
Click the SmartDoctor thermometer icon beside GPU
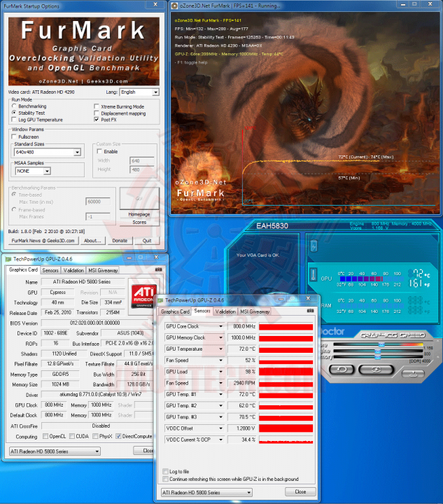[314, 275]
